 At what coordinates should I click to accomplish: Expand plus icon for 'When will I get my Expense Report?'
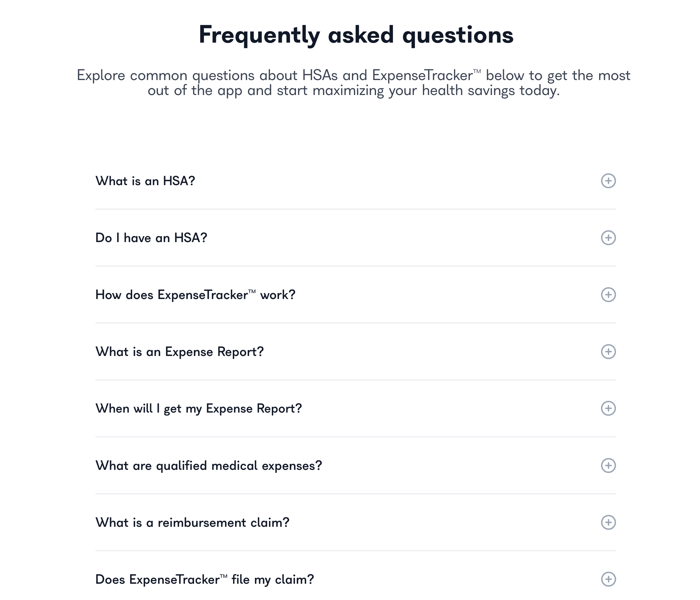608,409
